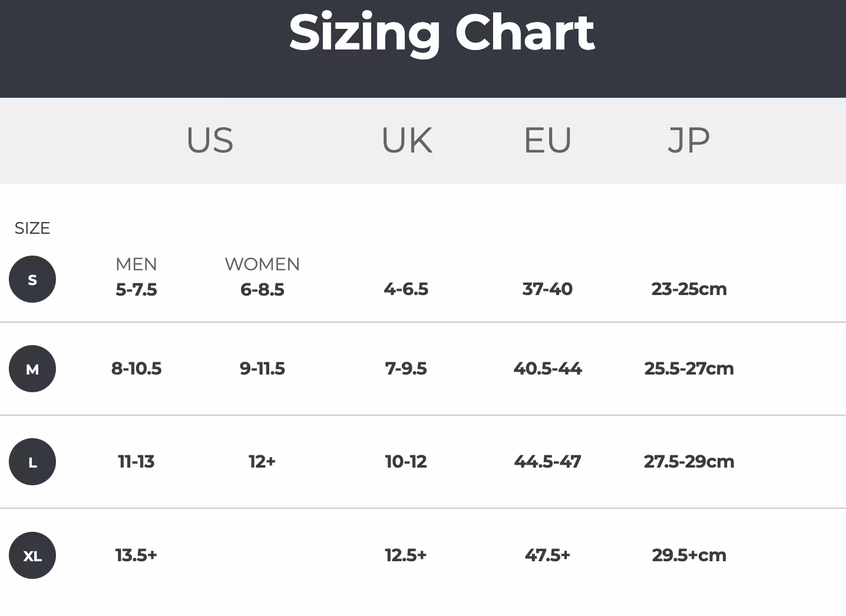Select JP size 23-25cm value
This screenshot has width=846, height=616.
pyautogui.click(x=689, y=289)
